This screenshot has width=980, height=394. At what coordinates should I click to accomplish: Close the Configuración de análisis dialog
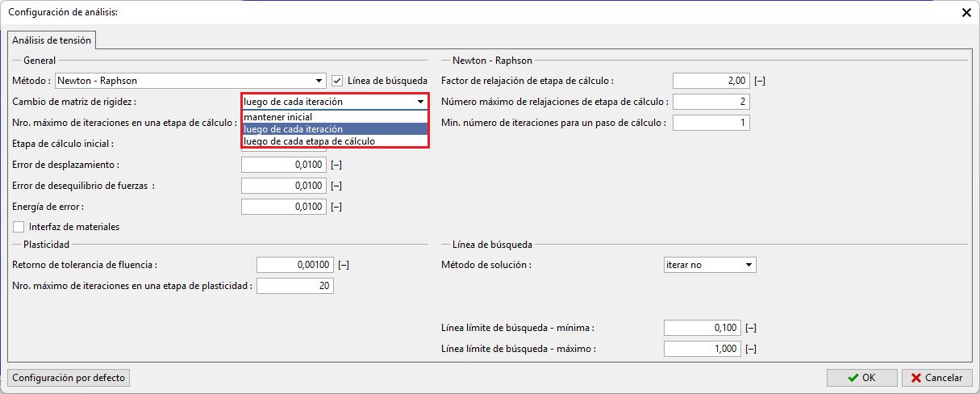(966, 12)
